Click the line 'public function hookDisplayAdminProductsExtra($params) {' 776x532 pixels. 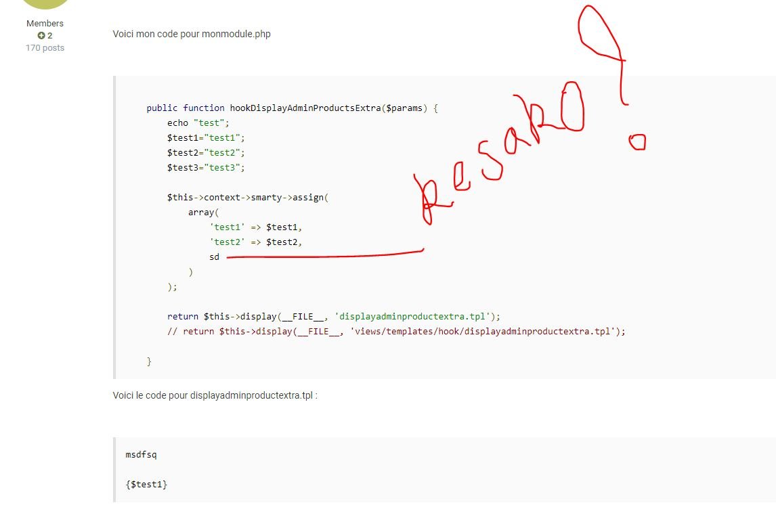coord(292,108)
